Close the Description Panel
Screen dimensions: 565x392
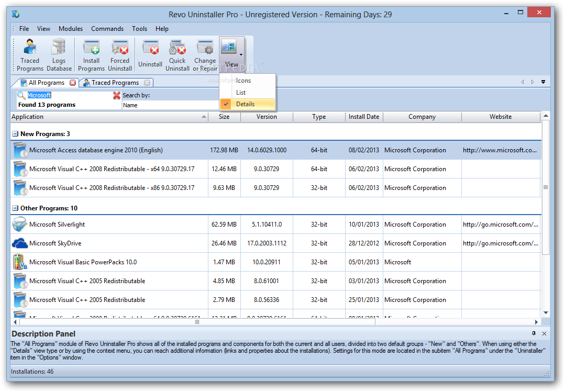pos(544,333)
